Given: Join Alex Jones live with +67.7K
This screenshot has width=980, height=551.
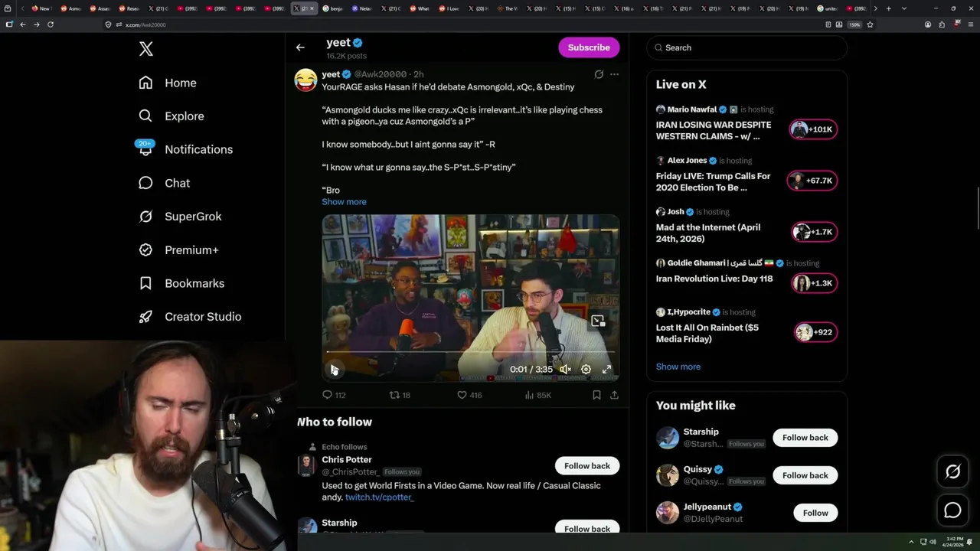Looking at the screenshot, I should coord(814,181).
